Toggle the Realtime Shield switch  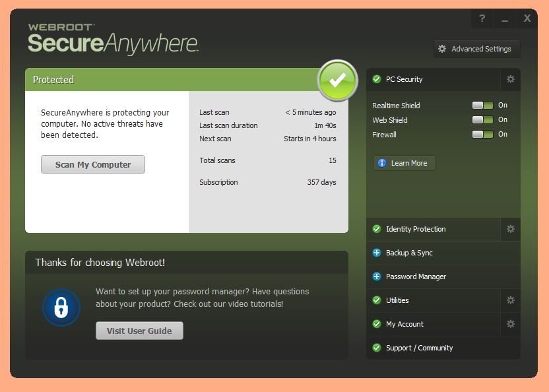pyautogui.click(x=482, y=105)
